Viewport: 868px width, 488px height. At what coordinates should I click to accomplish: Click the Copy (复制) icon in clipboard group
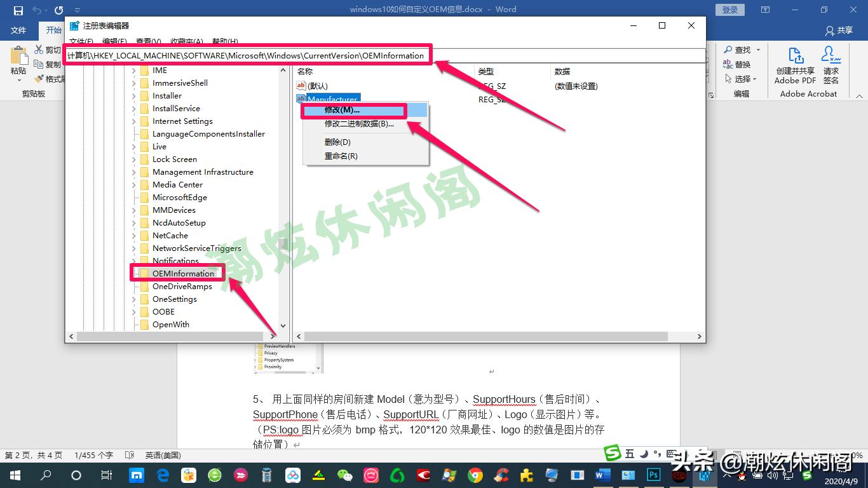point(38,64)
